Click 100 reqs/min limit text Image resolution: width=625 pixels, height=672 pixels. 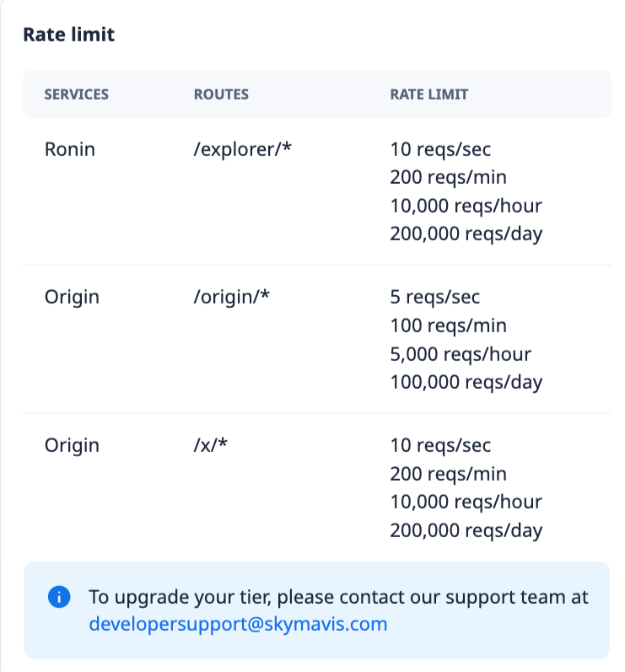[x=449, y=325]
